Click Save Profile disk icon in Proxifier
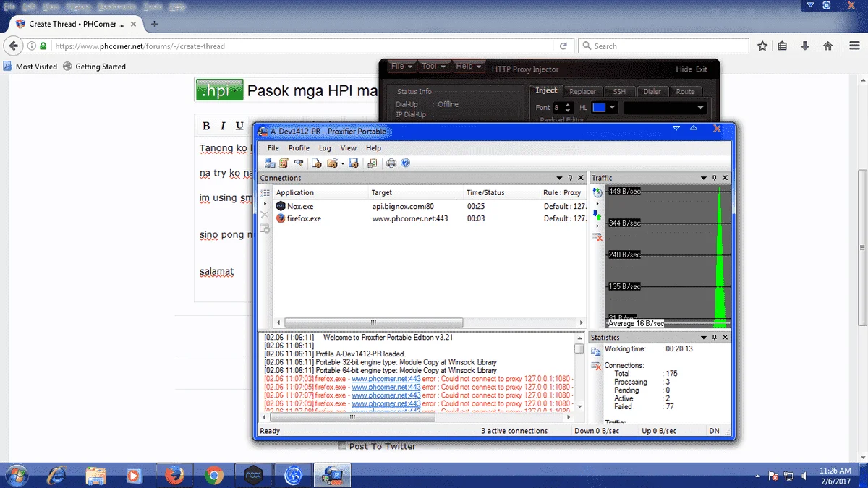This screenshot has width=868, height=488. click(354, 163)
